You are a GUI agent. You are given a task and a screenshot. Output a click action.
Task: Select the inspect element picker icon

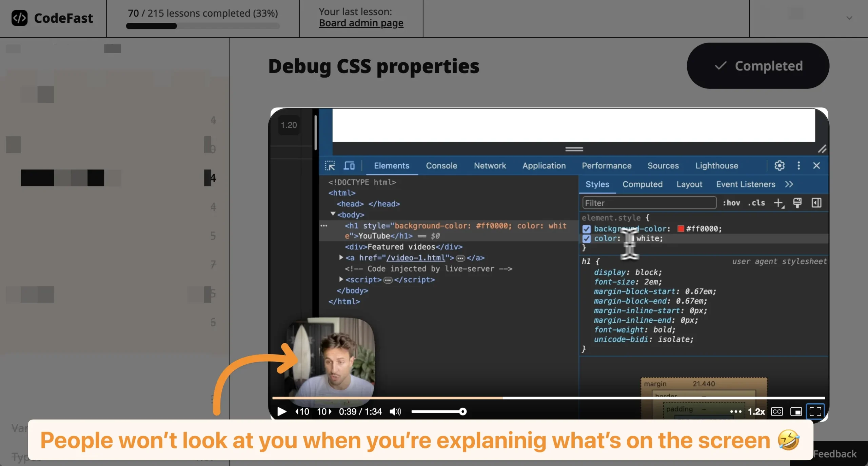(x=330, y=165)
